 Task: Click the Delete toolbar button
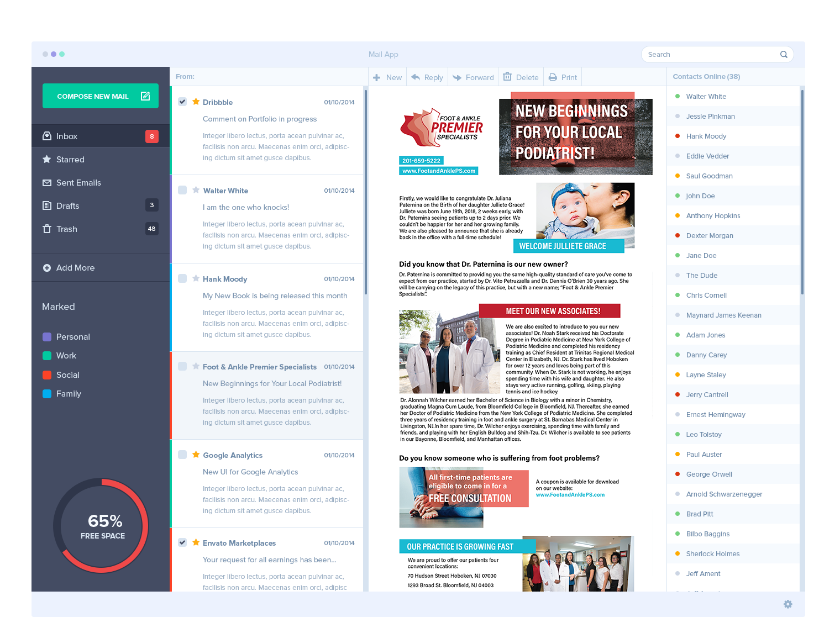pos(521,77)
